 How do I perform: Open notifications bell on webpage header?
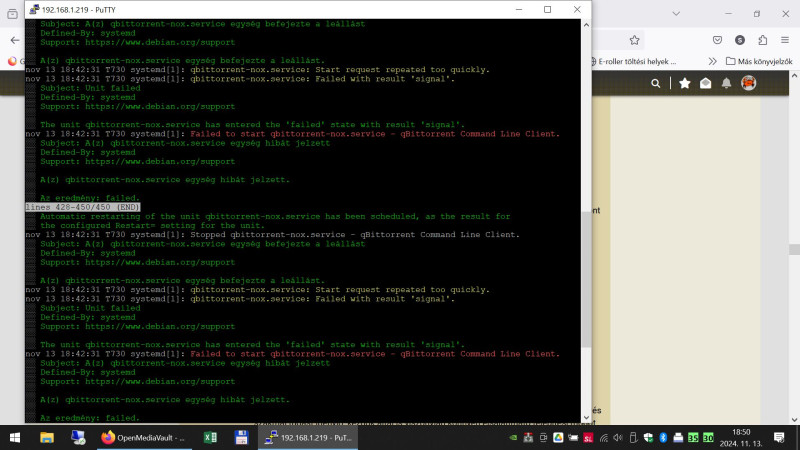pos(726,83)
